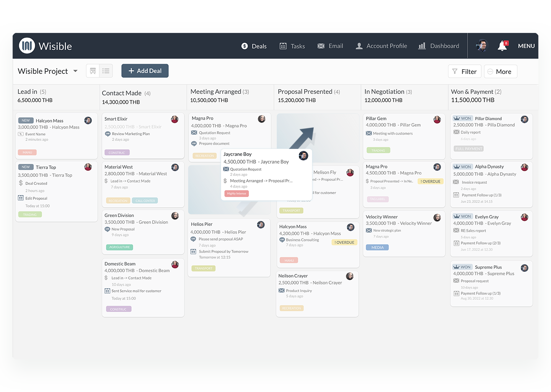Open the Neilson Crayer deal title
This screenshot has width=551, height=392.
(293, 276)
